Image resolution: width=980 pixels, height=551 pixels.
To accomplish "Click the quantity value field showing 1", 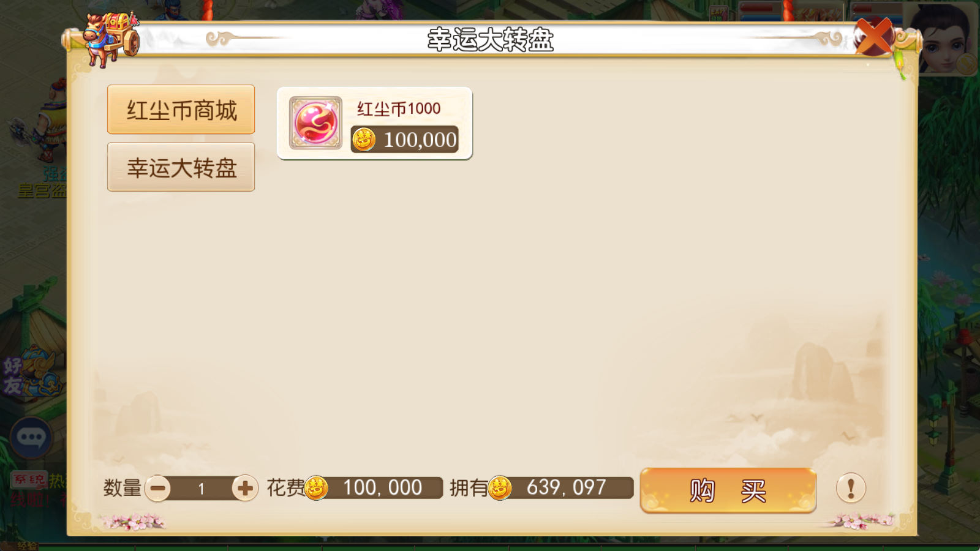I will [x=202, y=489].
